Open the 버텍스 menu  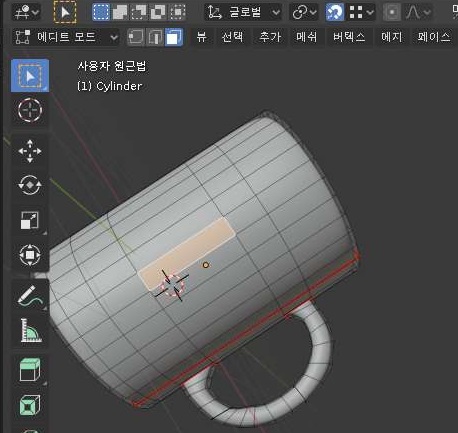point(349,37)
